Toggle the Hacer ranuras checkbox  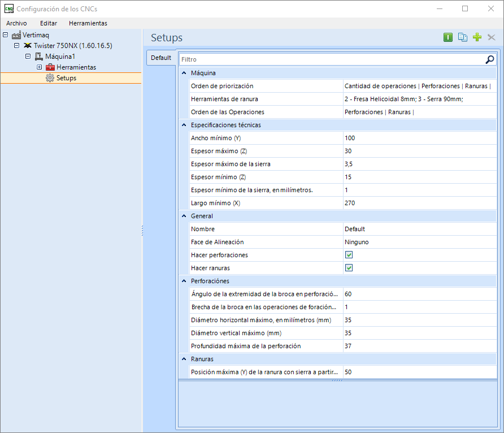pyautogui.click(x=349, y=268)
